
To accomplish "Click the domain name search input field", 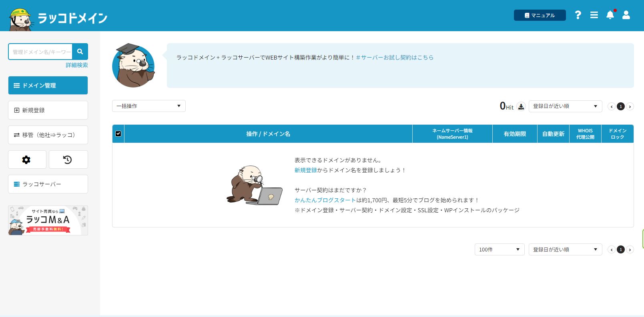I will [40, 52].
